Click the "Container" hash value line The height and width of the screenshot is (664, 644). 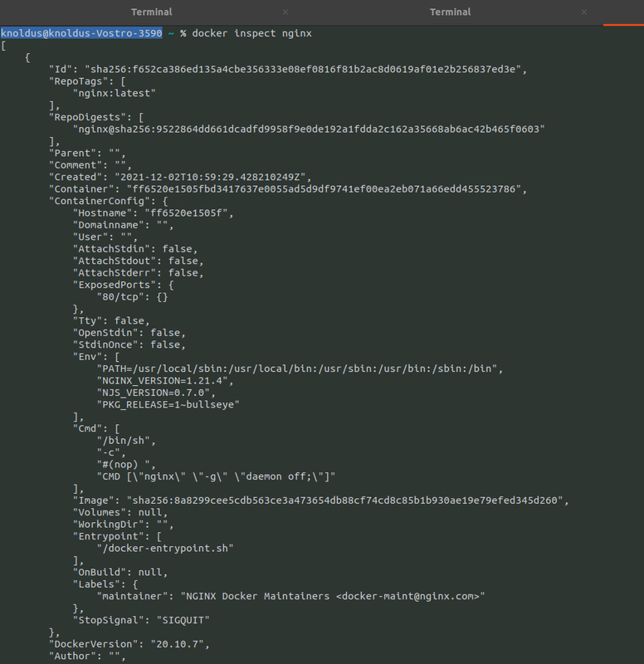coord(288,189)
